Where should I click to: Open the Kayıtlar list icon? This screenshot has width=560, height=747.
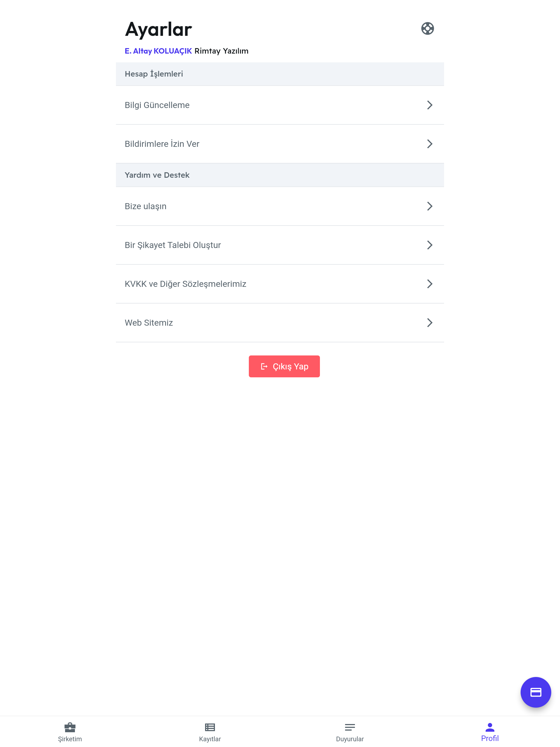(x=210, y=727)
